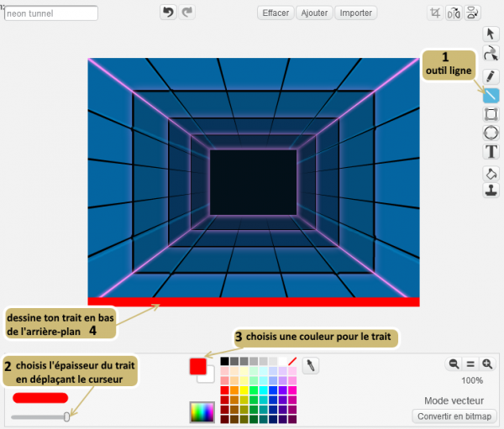Image resolution: width=504 pixels, height=429 pixels.
Task: Select the Rectangle tool
Action: [x=491, y=114]
